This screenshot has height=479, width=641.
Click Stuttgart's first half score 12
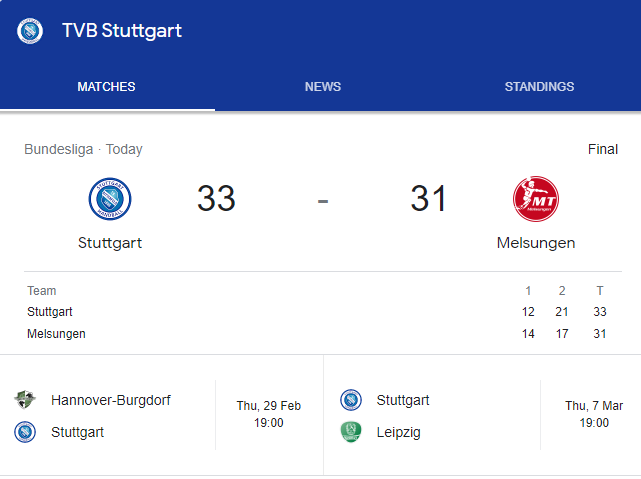pyautogui.click(x=528, y=312)
